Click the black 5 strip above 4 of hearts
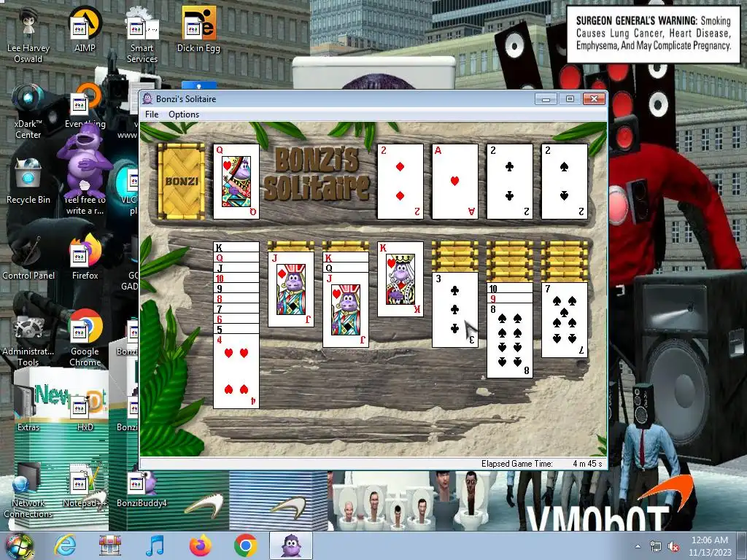This screenshot has width=747, height=560. (x=236, y=329)
